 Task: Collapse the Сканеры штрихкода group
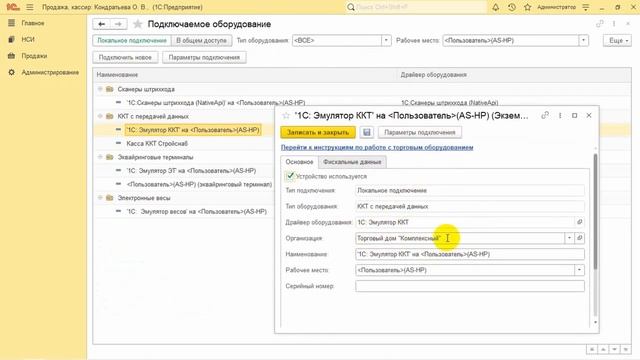click(x=100, y=89)
